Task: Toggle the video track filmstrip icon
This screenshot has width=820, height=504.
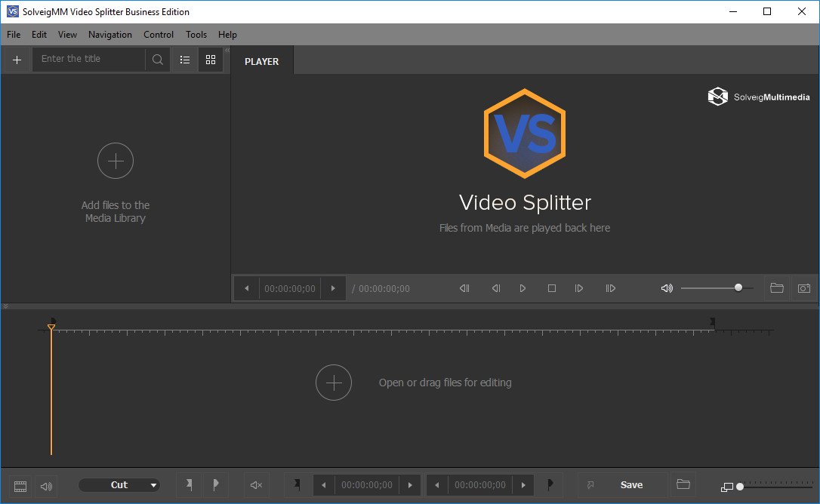Action: click(x=20, y=486)
